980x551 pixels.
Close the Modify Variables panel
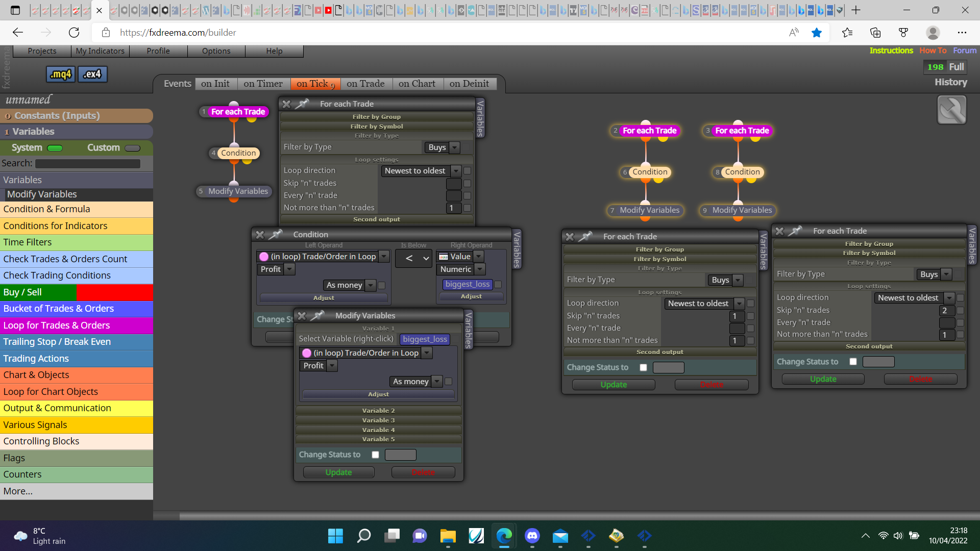point(302,316)
